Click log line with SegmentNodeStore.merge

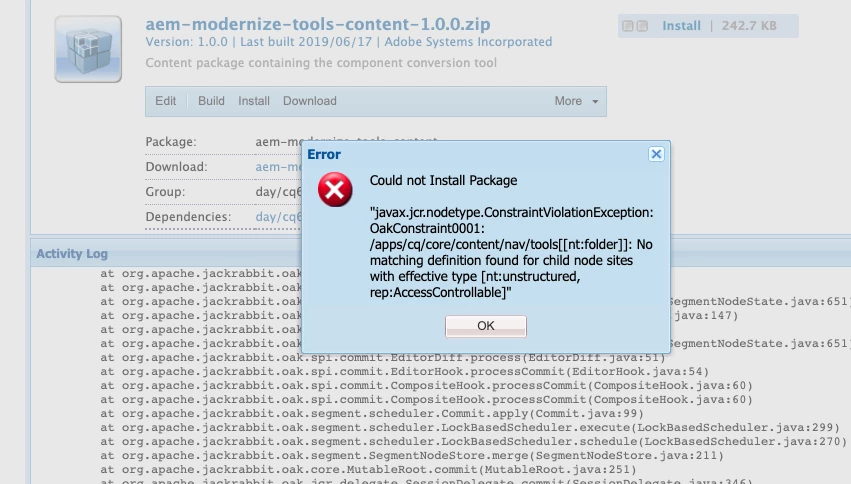(412, 456)
